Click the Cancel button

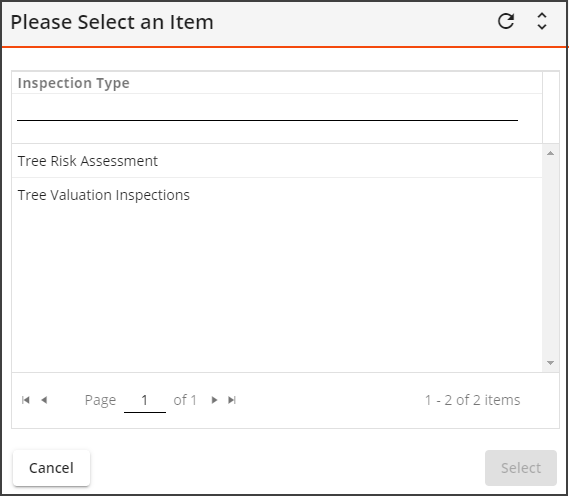52,468
